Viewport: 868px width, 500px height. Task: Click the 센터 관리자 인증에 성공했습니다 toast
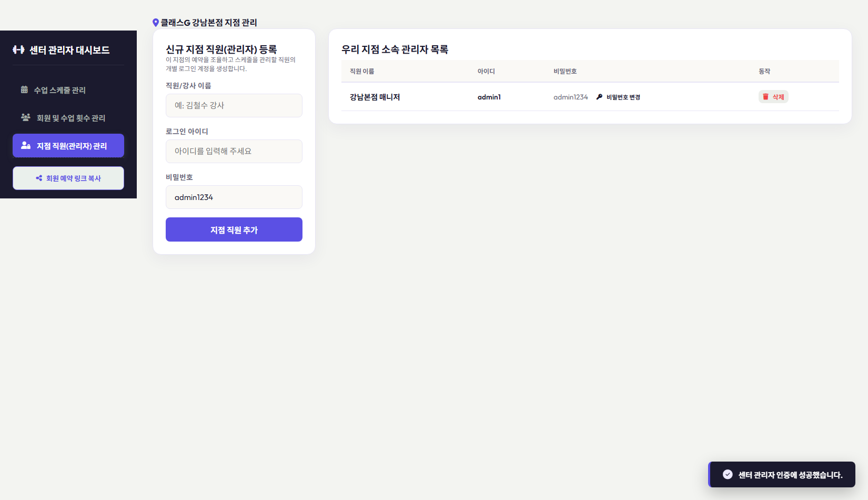[782, 474]
